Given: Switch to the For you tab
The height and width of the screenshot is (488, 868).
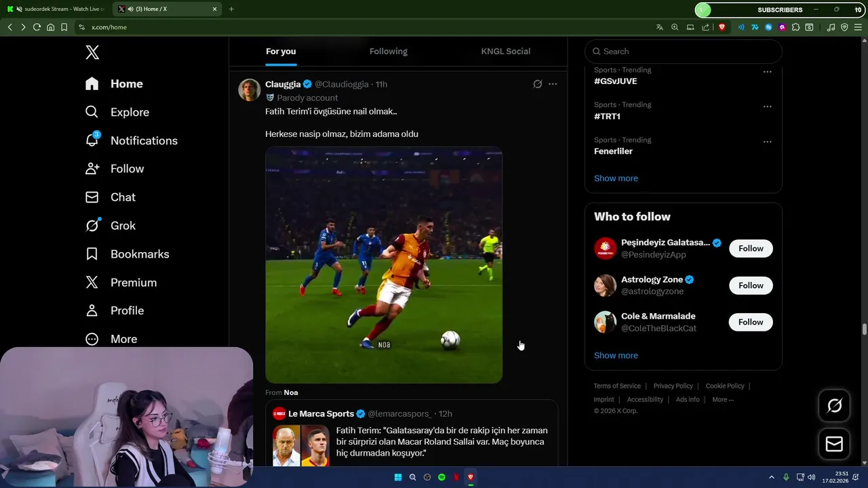Looking at the screenshot, I should pos(281,52).
